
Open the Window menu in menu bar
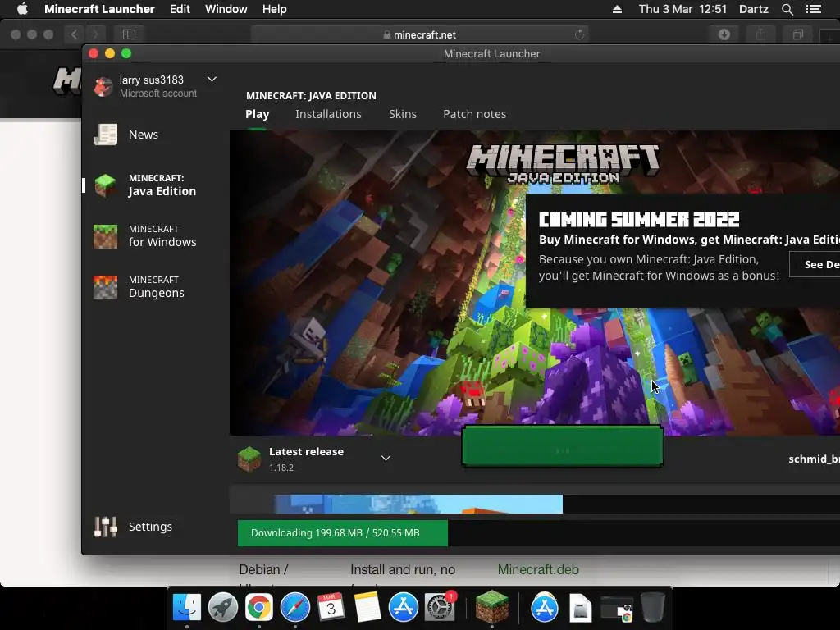click(226, 9)
